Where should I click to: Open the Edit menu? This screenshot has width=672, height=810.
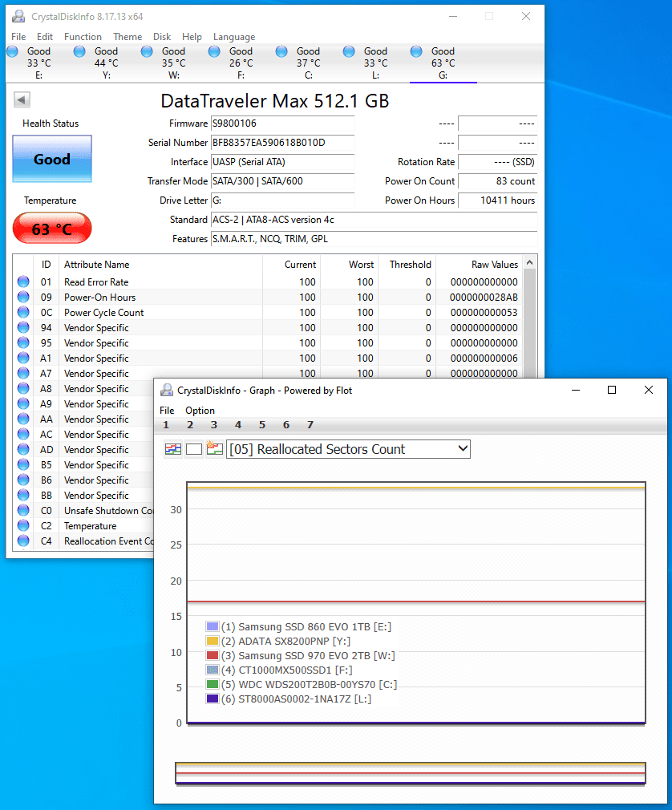click(x=45, y=37)
